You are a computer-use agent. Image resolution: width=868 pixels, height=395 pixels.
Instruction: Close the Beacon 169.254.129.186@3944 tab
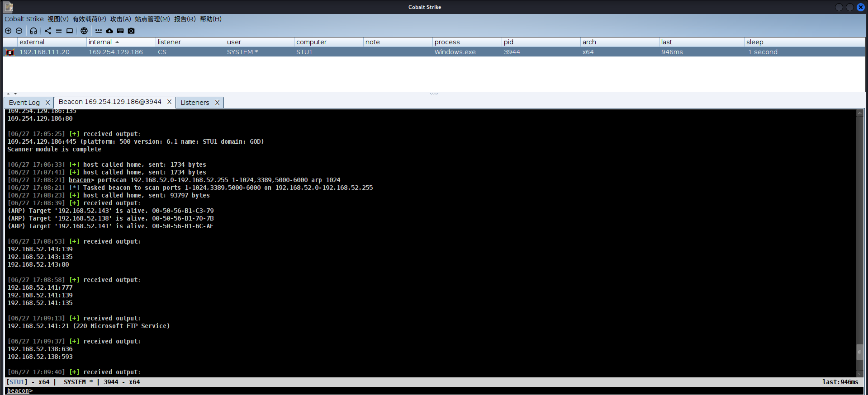(169, 102)
